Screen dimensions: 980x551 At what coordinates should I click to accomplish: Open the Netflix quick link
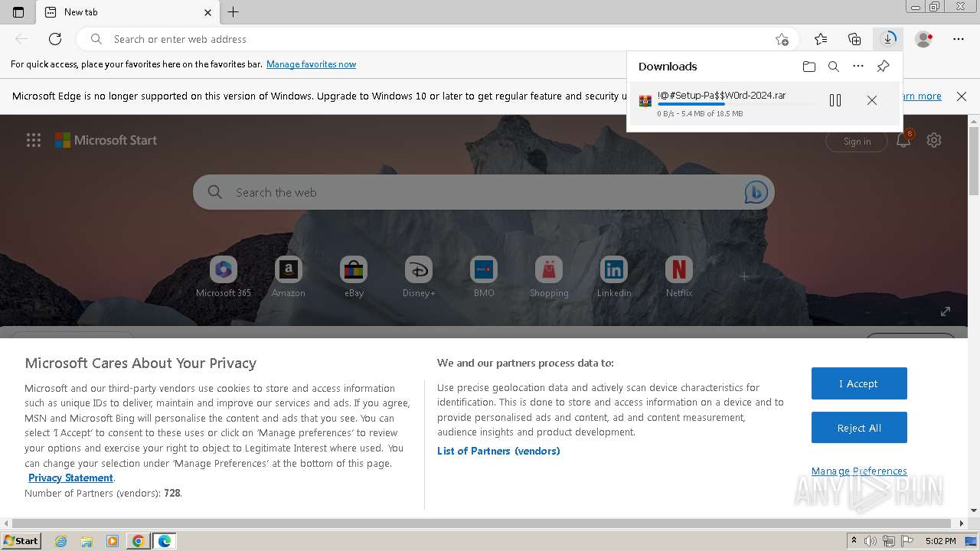[x=679, y=277]
